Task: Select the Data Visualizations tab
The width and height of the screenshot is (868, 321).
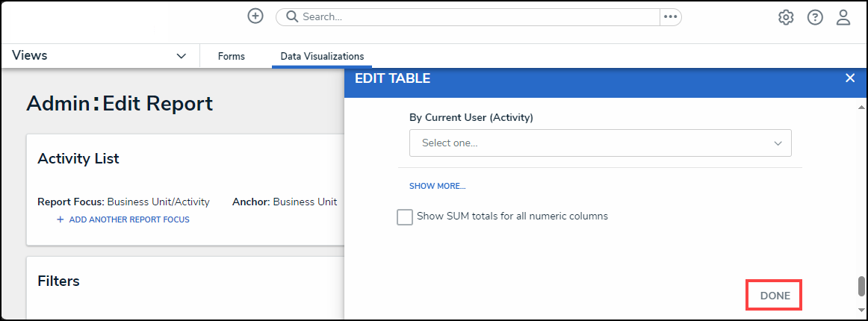Action: pos(322,56)
